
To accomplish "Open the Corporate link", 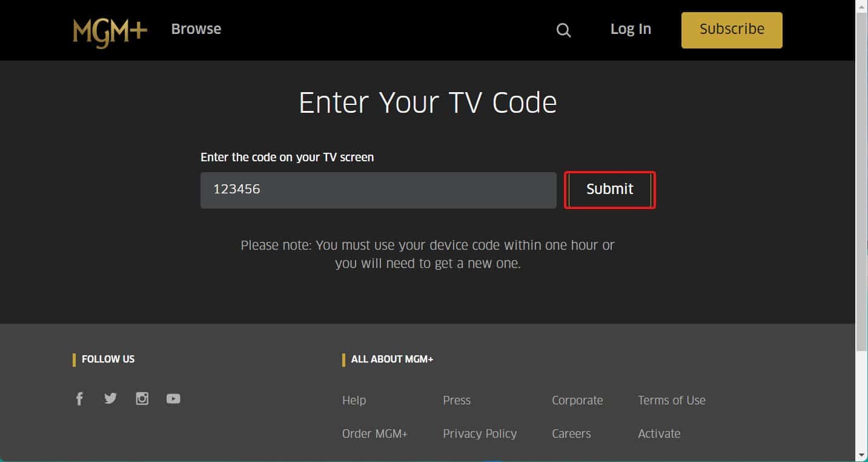I will (x=577, y=400).
